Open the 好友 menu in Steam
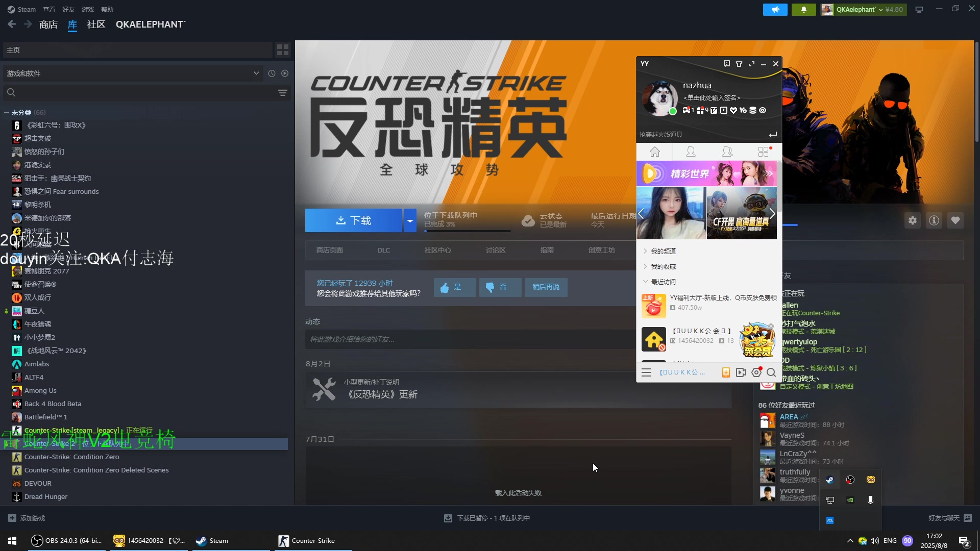980x551 pixels. [x=68, y=10]
